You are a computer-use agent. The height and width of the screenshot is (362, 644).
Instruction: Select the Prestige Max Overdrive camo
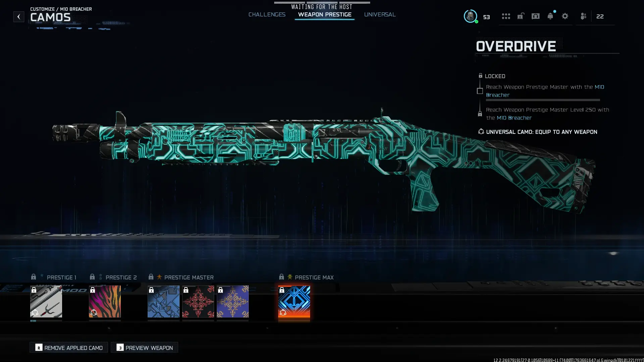[294, 301]
